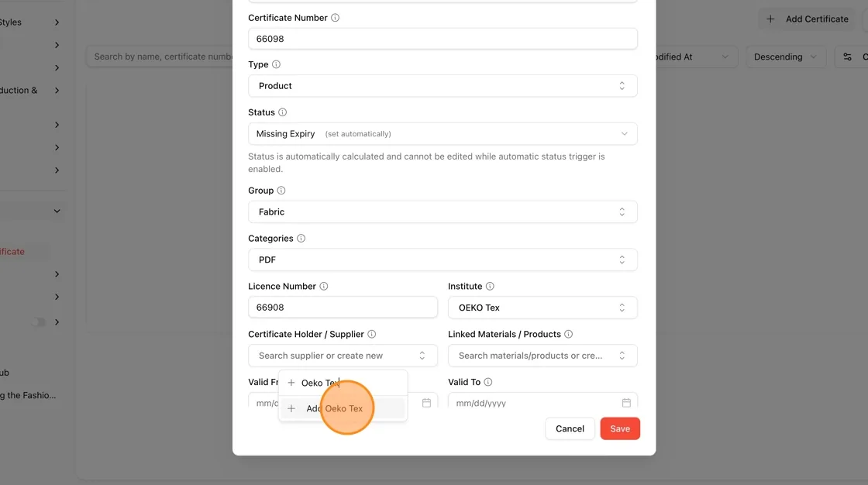Click info icon beside Valid To label
868x485 pixels.
[x=488, y=382]
